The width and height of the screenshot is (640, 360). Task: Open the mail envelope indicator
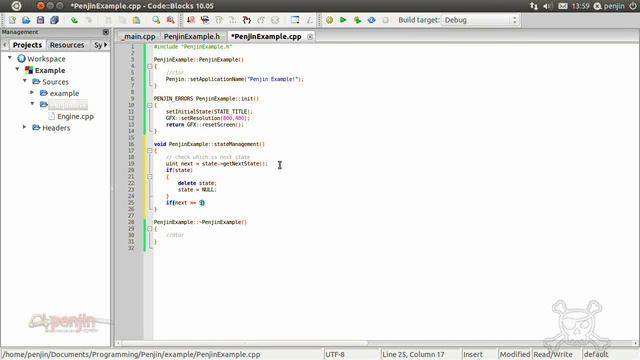[x=562, y=6]
